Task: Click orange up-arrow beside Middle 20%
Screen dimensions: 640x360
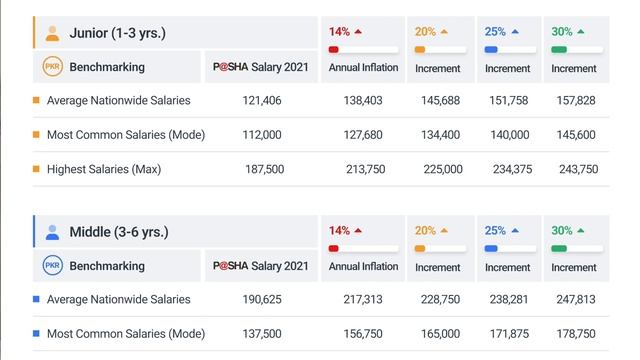Action: 444,231
